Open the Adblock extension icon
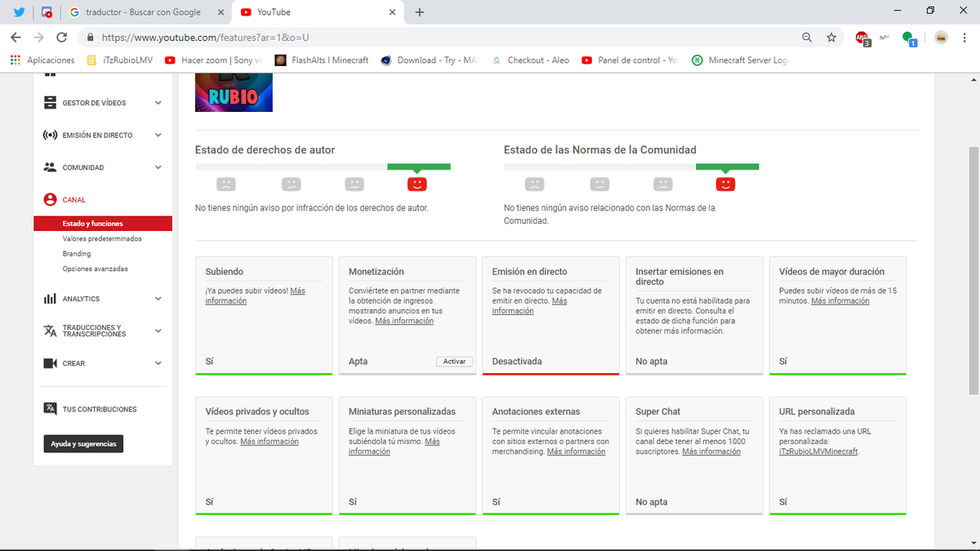The width and height of the screenshot is (980, 551). (x=862, y=38)
